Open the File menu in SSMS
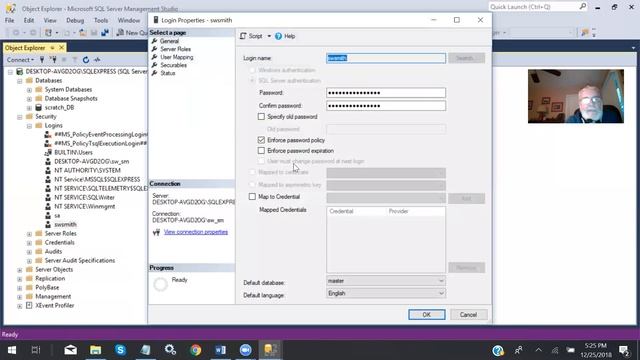 coord(9,20)
